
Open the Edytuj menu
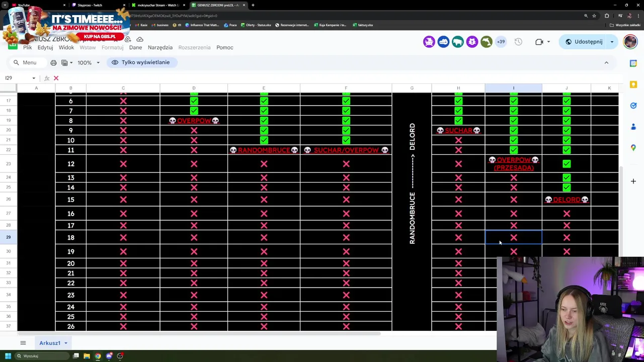tap(45, 47)
